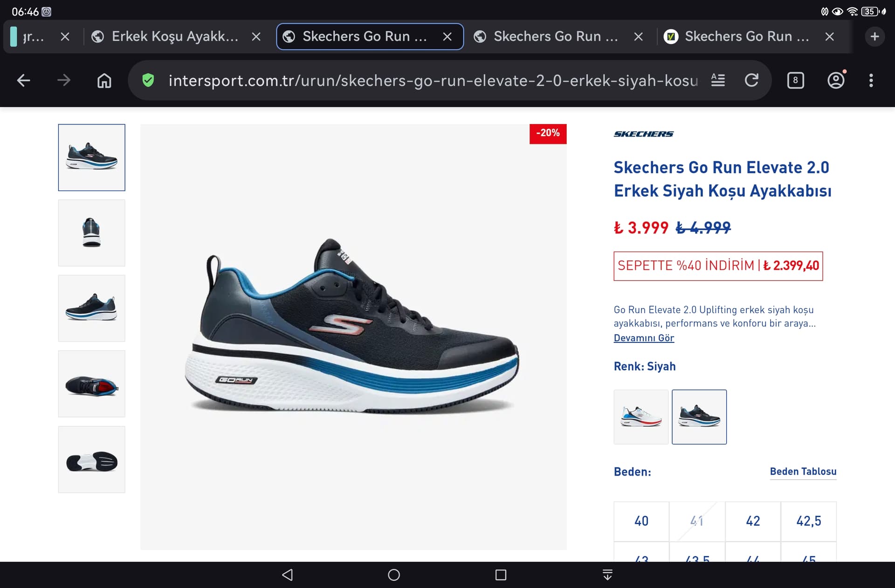Image resolution: width=895 pixels, height=588 pixels.
Task: Open the tab switcher showing 8
Action: pos(795,81)
